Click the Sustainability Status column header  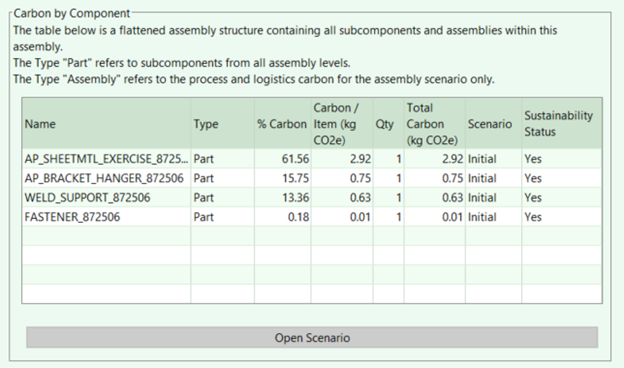(562, 124)
